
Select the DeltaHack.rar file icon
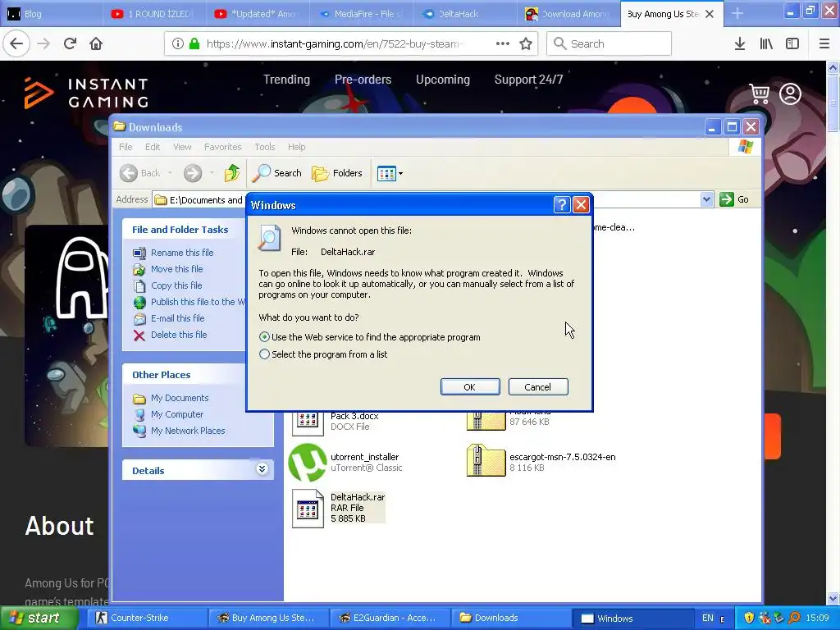point(308,509)
